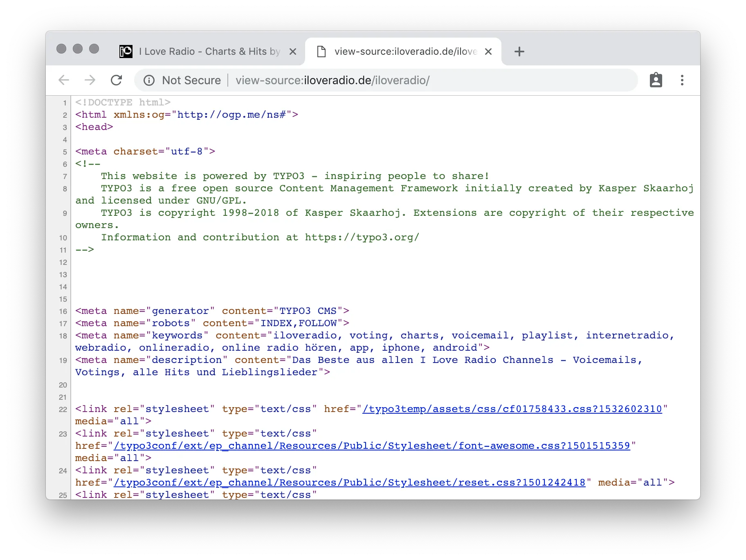Click the ogp.me namespace text
Screen dimensions: 746x560
(231, 114)
